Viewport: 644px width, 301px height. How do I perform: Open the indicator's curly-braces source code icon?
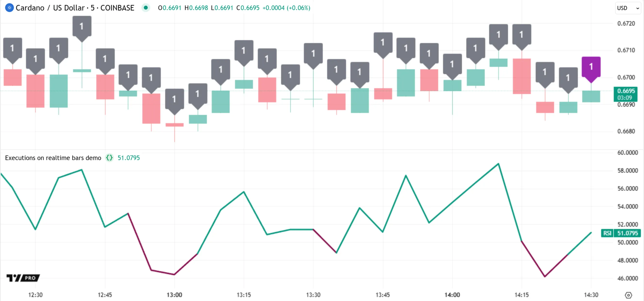[109, 158]
